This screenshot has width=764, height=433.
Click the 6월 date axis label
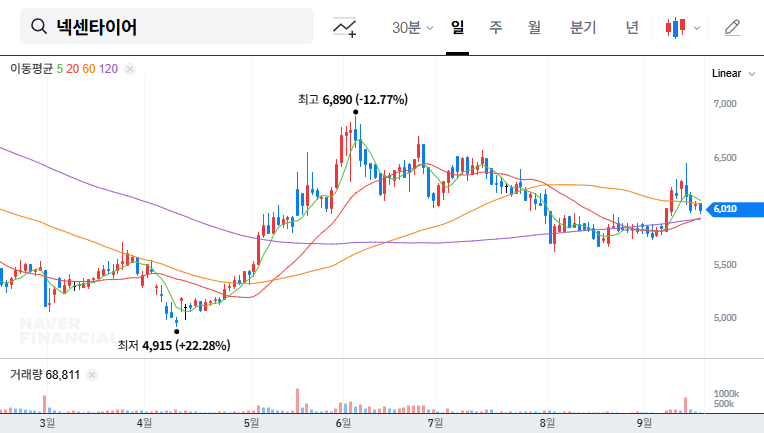pyautogui.click(x=343, y=423)
